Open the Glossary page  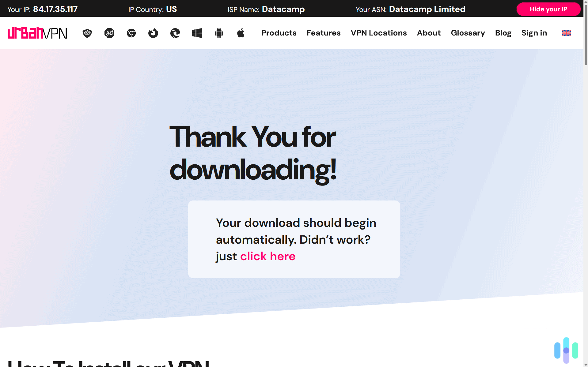(x=468, y=33)
